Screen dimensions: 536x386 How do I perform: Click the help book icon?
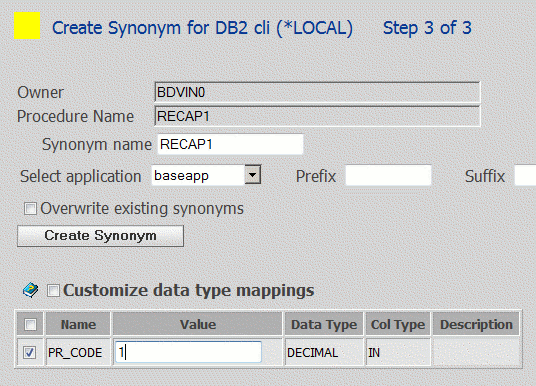(x=31, y=290)
